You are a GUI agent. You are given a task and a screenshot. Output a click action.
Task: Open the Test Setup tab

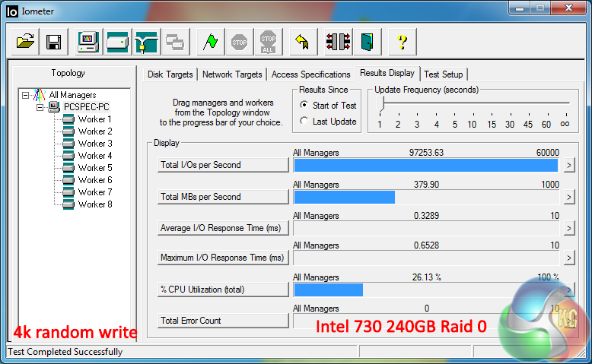click(x=444, y=74)
